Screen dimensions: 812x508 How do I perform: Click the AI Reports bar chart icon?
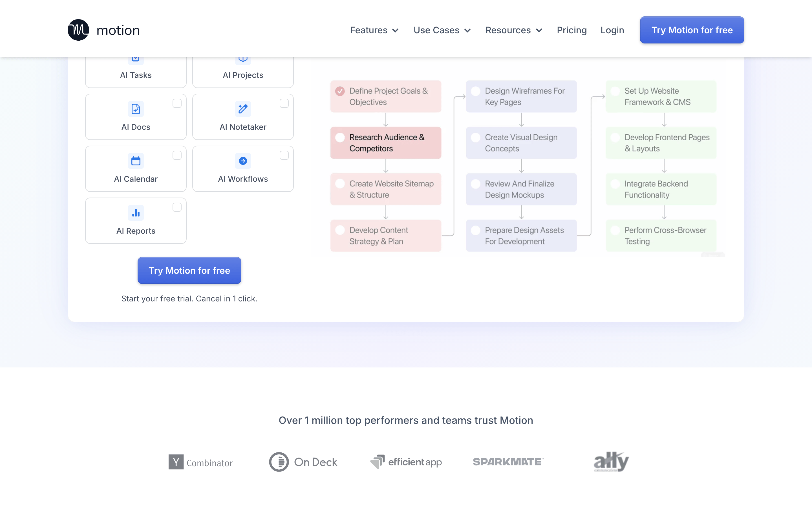136,213
